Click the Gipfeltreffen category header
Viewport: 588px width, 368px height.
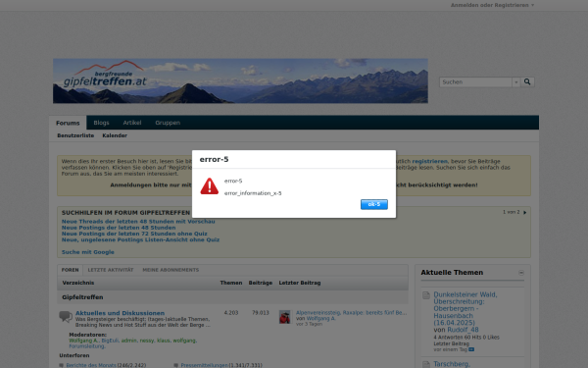coord(82,297)
